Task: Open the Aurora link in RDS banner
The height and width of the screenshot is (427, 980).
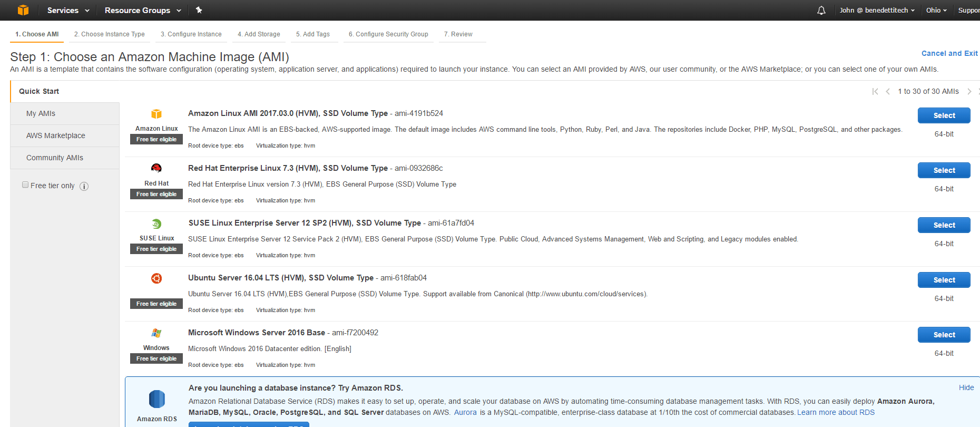Action: 465,412
